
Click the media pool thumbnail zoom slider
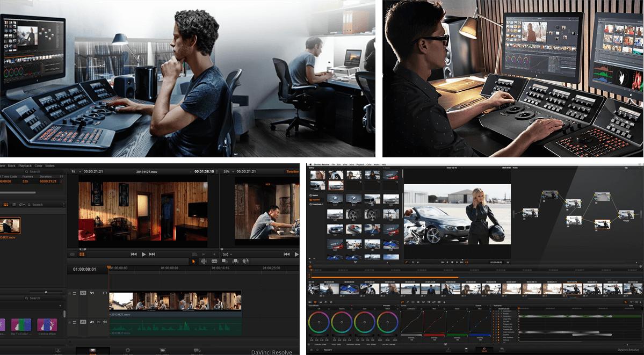pyautogui.click(x=46, y=292)
